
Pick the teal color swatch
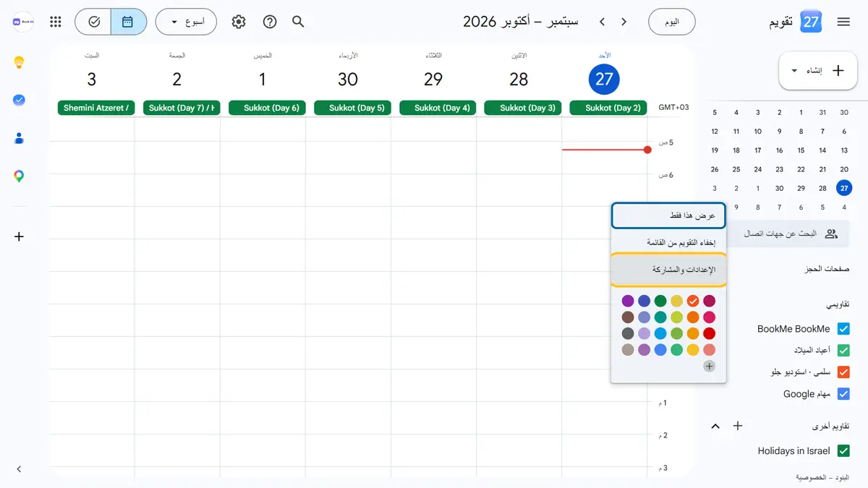pyautogui.click(x=660, y=317)
